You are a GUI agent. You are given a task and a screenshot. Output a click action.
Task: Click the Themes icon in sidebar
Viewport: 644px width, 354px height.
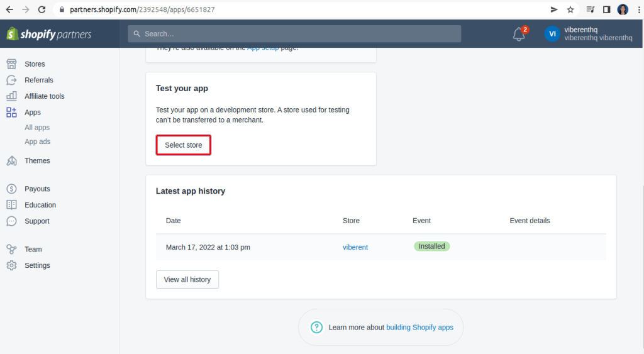(x=11, y=161)
